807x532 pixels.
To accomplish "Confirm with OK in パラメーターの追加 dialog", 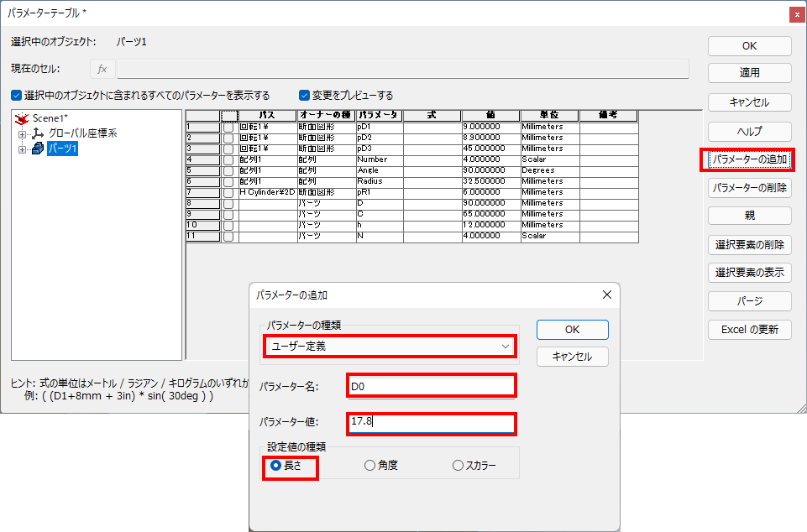I will (572, 329).
